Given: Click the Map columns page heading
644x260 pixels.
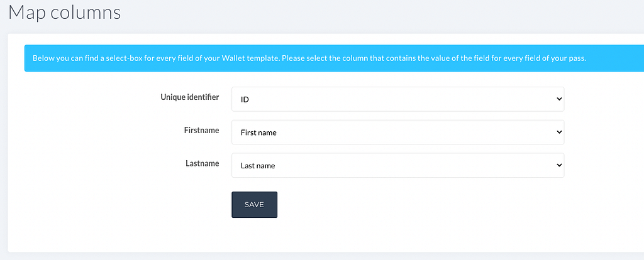Looking at the screenshot, I should point(65,12).
